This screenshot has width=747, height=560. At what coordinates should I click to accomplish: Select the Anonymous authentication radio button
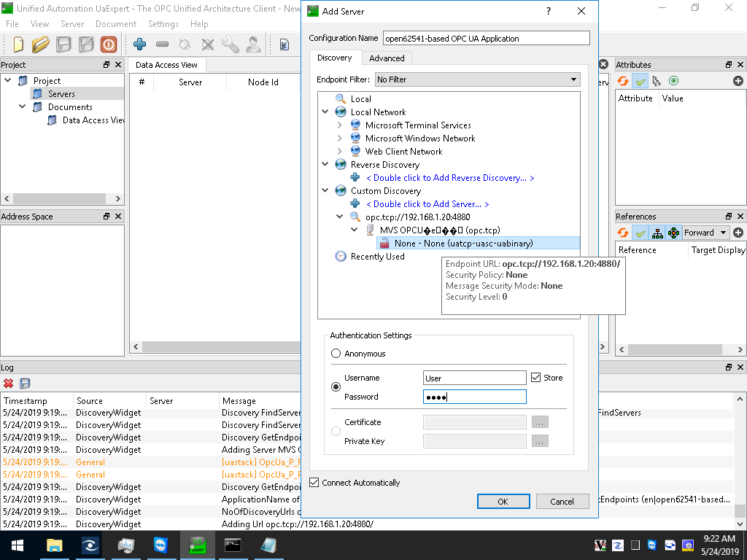[336, 354]
